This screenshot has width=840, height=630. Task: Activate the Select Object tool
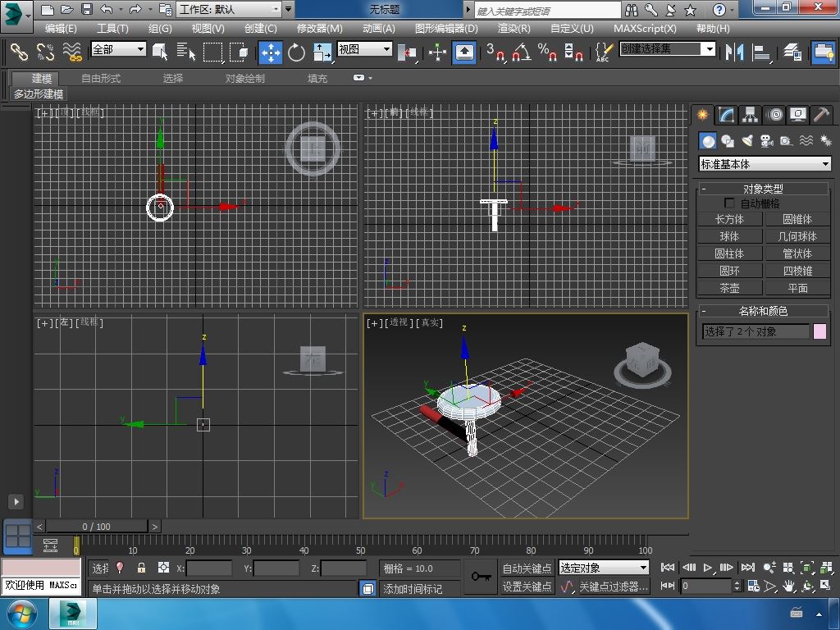point(160,52)
